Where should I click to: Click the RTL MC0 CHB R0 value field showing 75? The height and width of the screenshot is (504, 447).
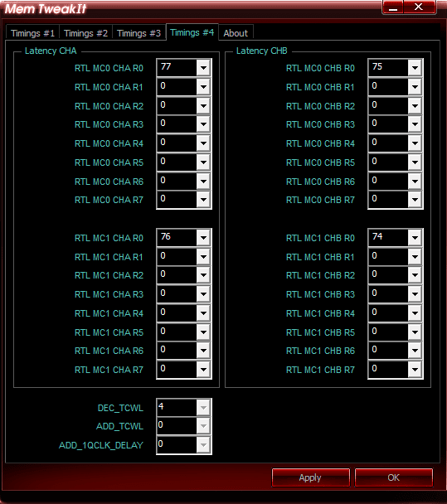(388, 68)
